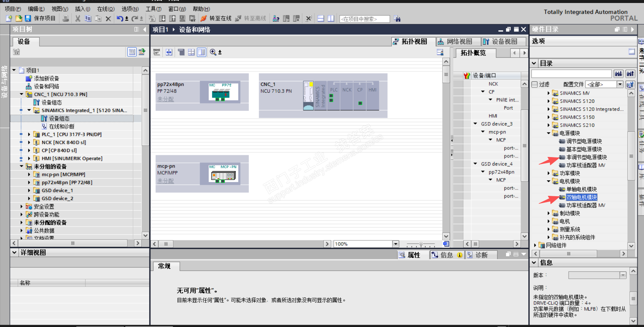Click the search down icon in catalog

(618, 74)
